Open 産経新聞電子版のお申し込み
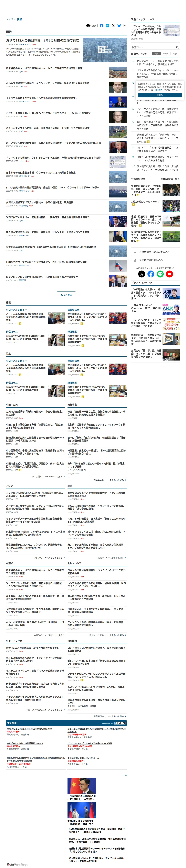186x868 pixels. 155,251
